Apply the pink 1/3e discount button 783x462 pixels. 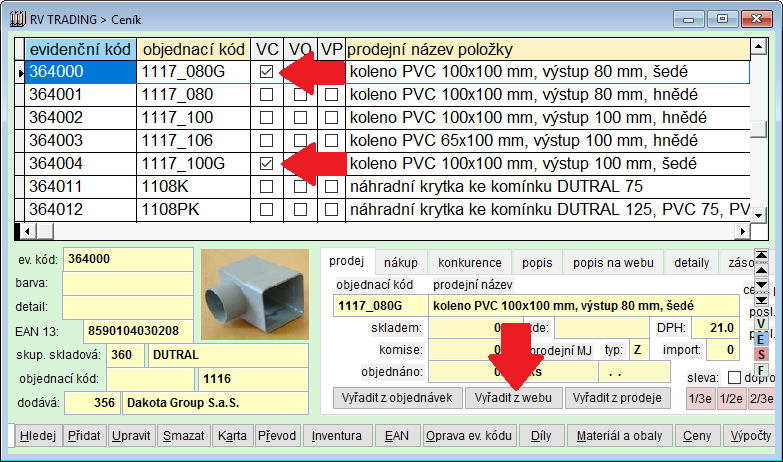(x=700, y=398)
